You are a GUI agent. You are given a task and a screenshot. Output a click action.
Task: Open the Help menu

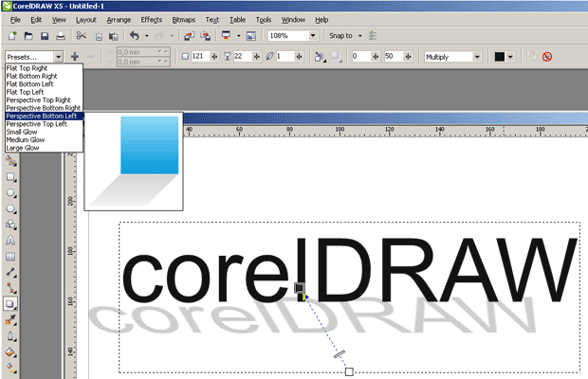point(322,20)
